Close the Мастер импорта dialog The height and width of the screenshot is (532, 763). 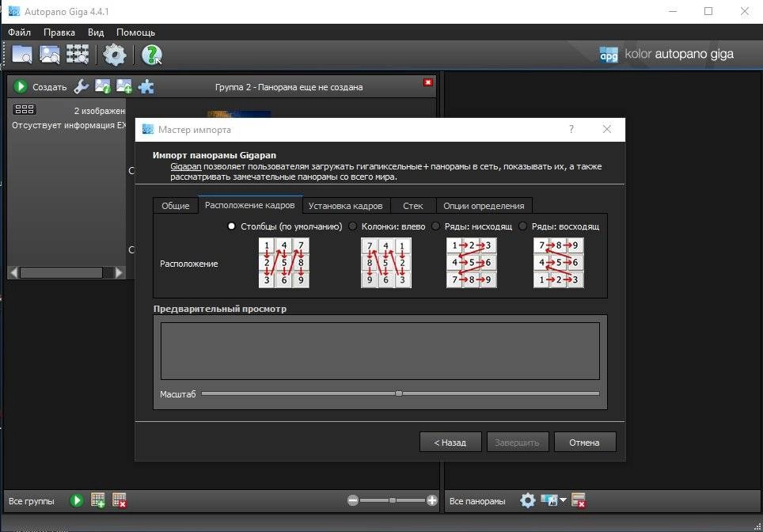coord(607,129)
